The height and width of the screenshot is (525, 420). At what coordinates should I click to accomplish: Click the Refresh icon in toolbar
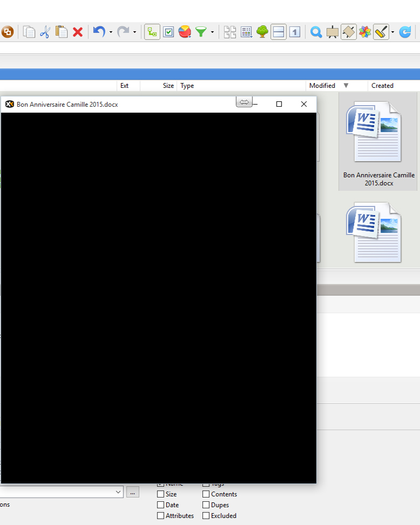[405, 32]
